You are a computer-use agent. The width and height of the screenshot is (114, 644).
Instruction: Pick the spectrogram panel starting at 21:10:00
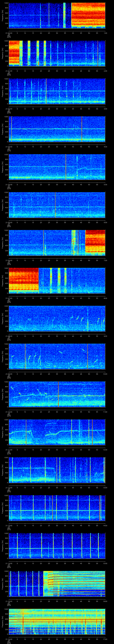pyautogui.click(x=57, y=394)
